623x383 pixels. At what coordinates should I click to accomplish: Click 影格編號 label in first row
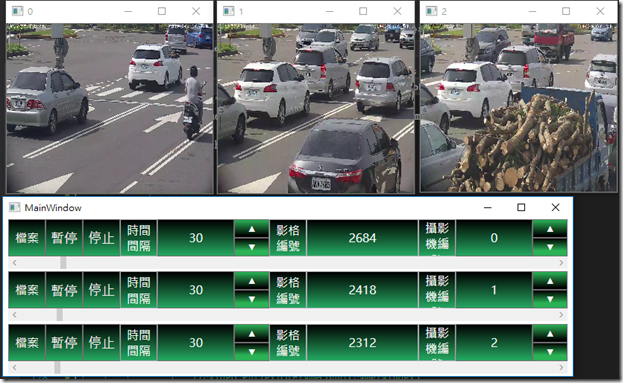click(288, 238)
